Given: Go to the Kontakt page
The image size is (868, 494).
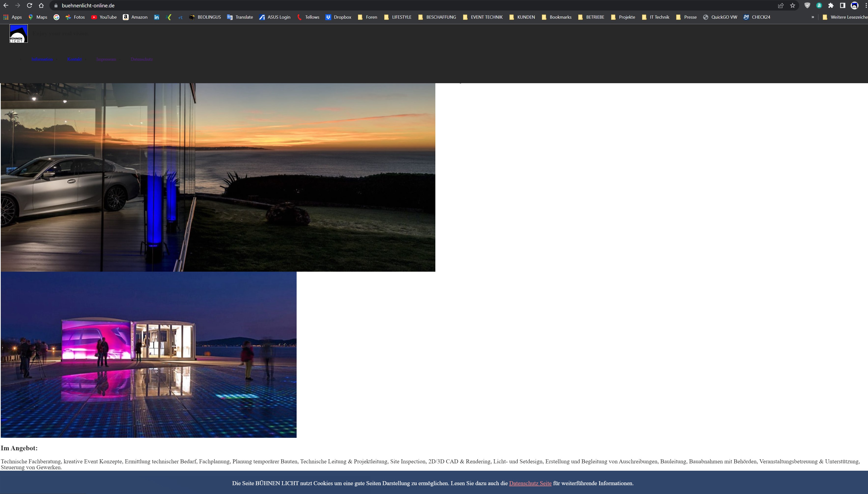Looking at the screenshot, I should [74, 59].
